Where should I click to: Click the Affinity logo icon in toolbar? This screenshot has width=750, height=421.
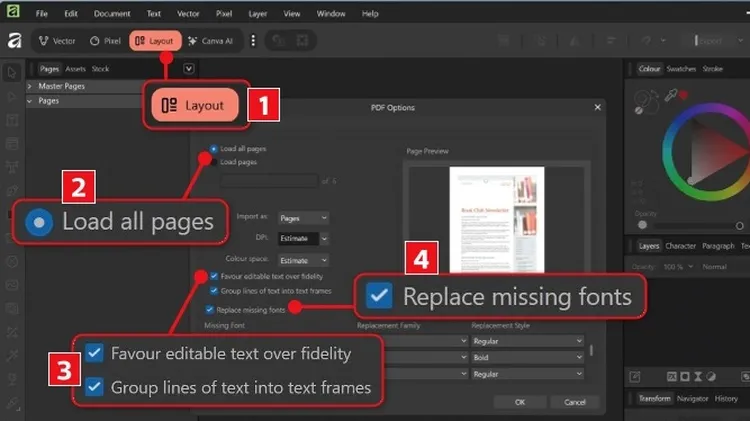(14, 41)
